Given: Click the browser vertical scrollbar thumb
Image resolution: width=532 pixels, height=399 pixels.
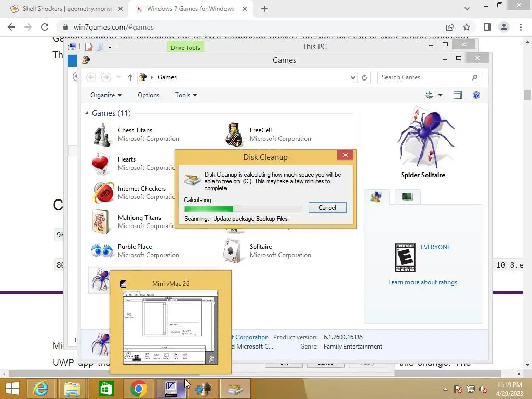Looking at the screenshot, I should point(527,95).
